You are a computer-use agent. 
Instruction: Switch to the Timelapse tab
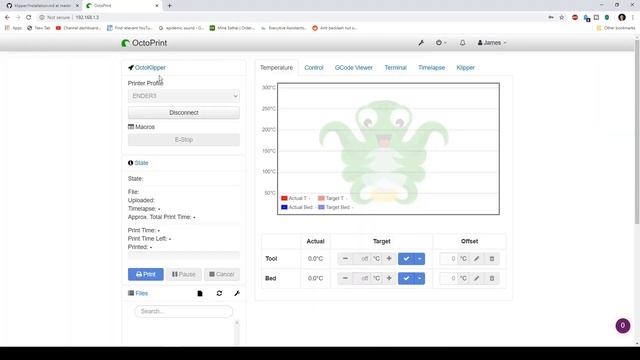click(431, 68)
